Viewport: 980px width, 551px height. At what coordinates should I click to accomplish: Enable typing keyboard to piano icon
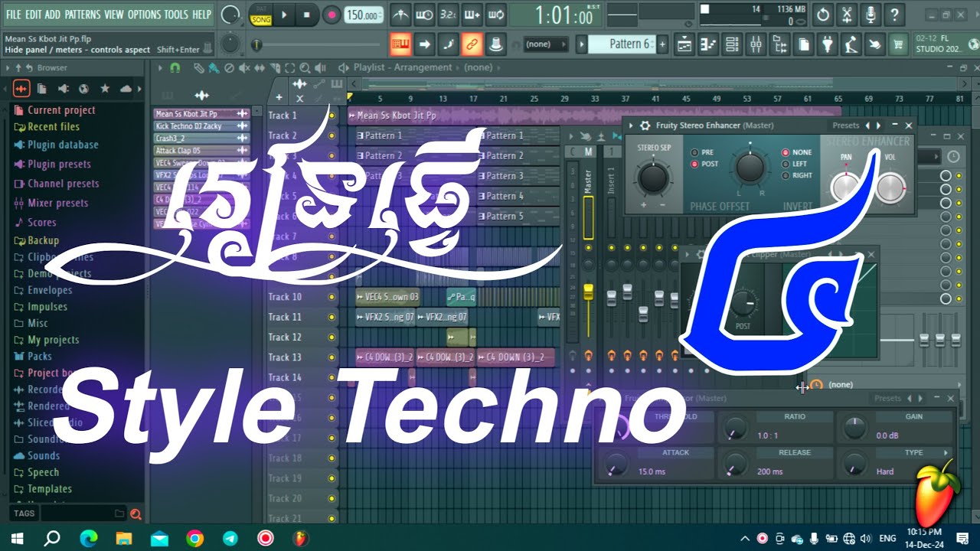pyautogui.click(x=400, y=44)
